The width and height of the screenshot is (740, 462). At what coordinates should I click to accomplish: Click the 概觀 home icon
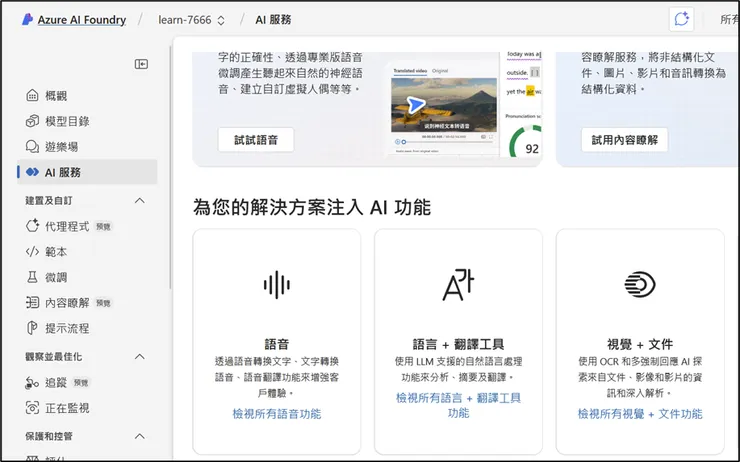(32, 96)
